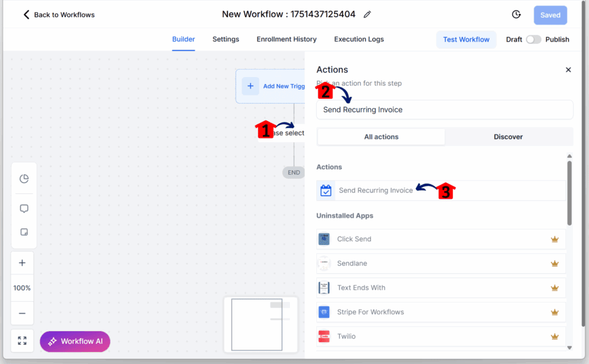
Task: Click the Stripe For Workflows app icon
Action: 324,312
